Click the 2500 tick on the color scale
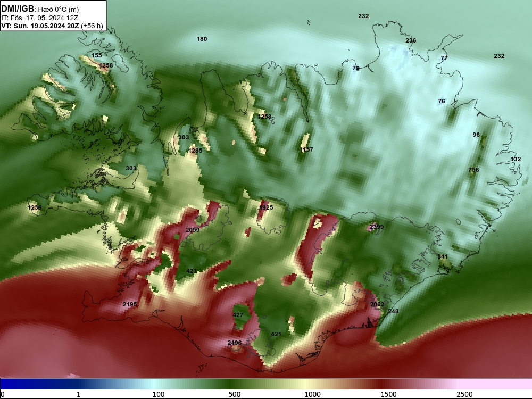 (x=464, y=394)
